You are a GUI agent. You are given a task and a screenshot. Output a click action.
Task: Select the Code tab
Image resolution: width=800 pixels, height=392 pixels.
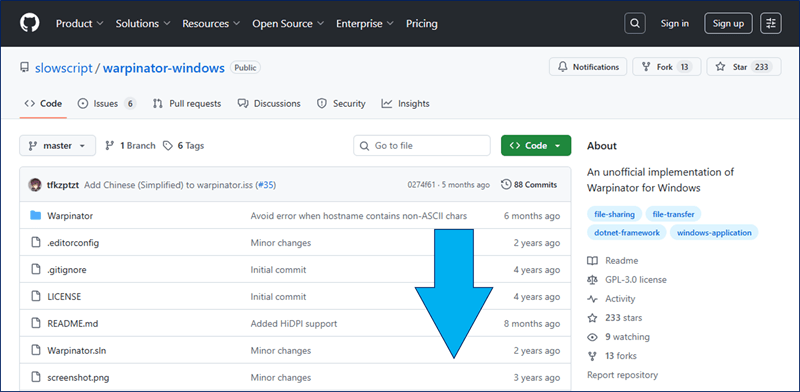tap(43, 104)
